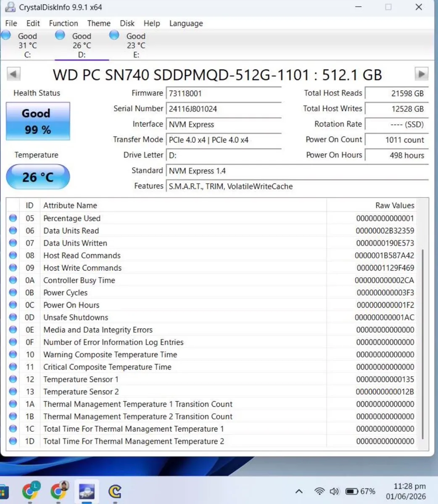Click the Total Host Reads value 21598 GB
This screenshot has height=504, width=438.
click(397, 94)
